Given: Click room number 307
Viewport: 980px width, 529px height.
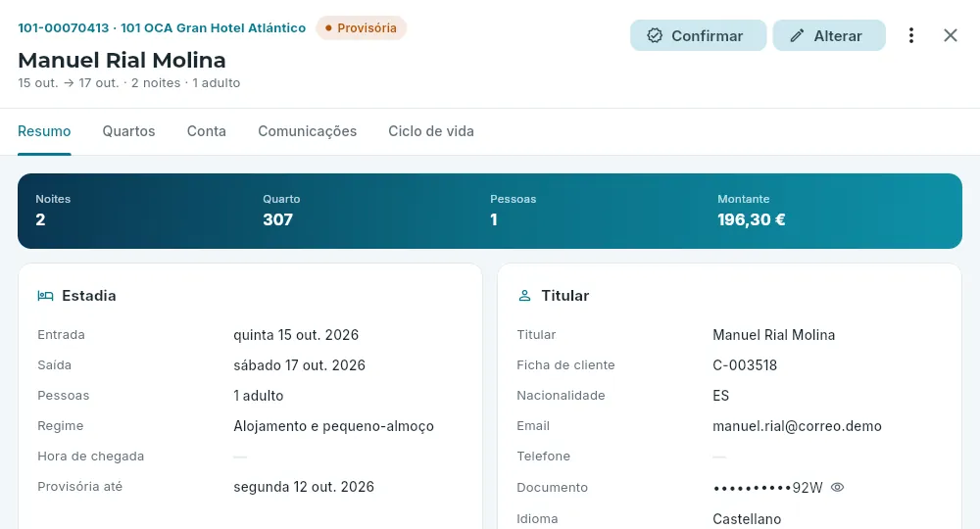Looking at the screenshot, I should pos(278,219).
